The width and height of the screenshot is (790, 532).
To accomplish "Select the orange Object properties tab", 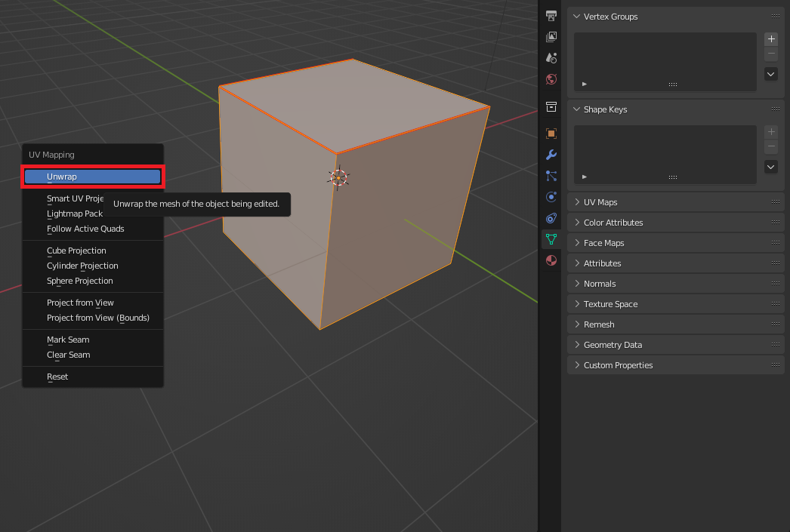I will 551,134.
